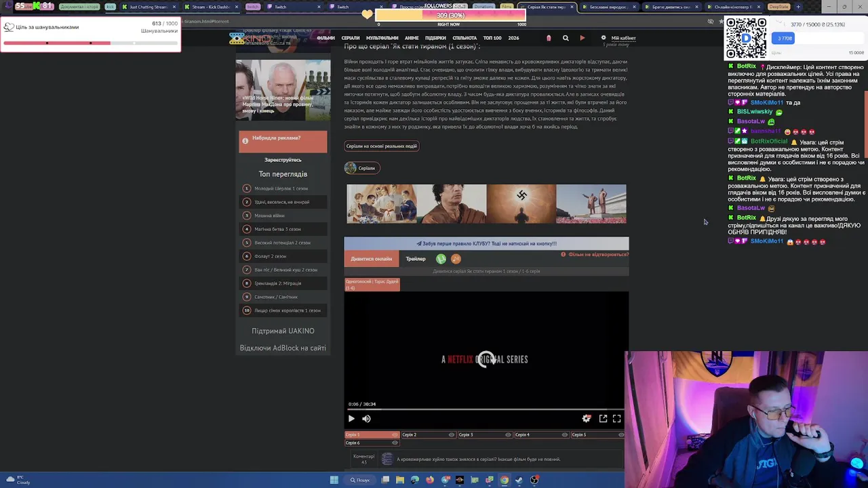Switch to Stream - Kick Dashboard browser tab
The image size is (868, 488).
[211, 7]
